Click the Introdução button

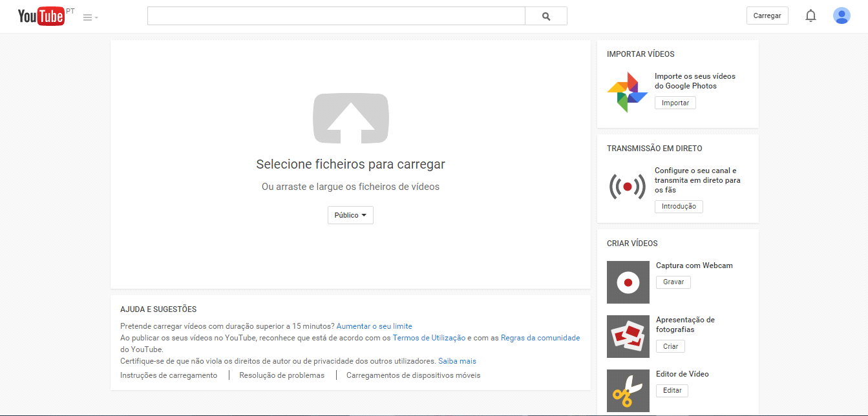pos(679,206)
